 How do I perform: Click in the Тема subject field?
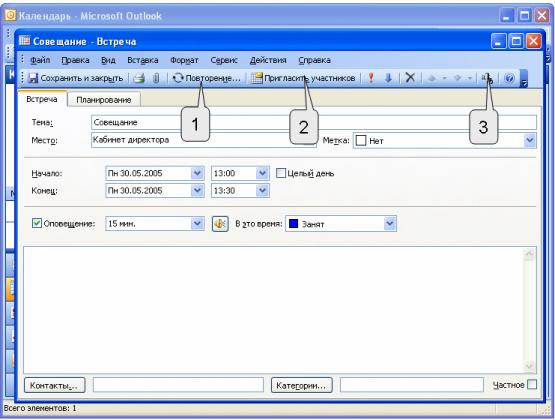[x=314, y=122]
